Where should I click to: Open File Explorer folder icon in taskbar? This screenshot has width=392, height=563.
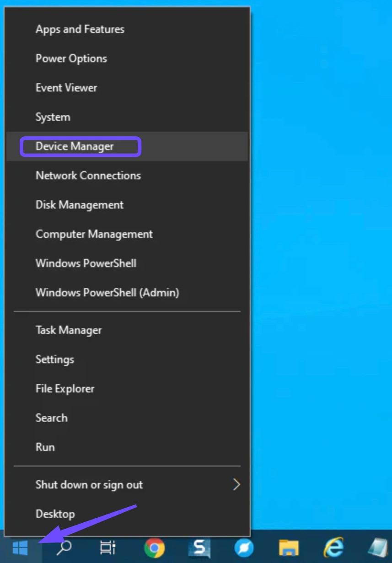pyautogui.click(x=289, y=547)
